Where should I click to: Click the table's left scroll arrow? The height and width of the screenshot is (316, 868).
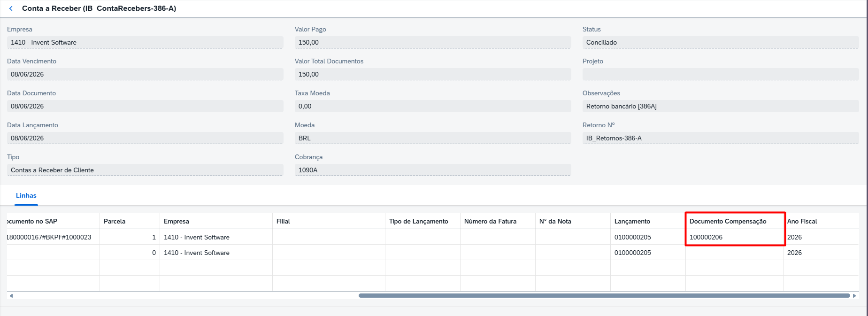click(11, 296)
